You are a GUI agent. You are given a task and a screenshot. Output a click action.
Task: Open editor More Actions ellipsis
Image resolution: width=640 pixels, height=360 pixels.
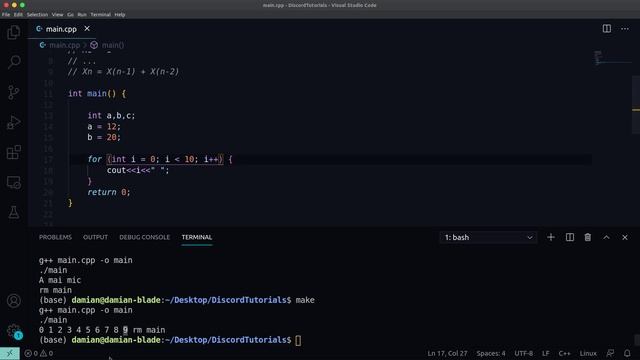pos(625,29)
